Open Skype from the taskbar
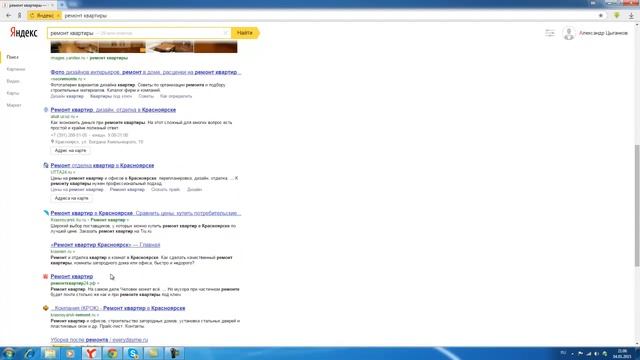Screen dimensions: 640x360 (133, 353)
